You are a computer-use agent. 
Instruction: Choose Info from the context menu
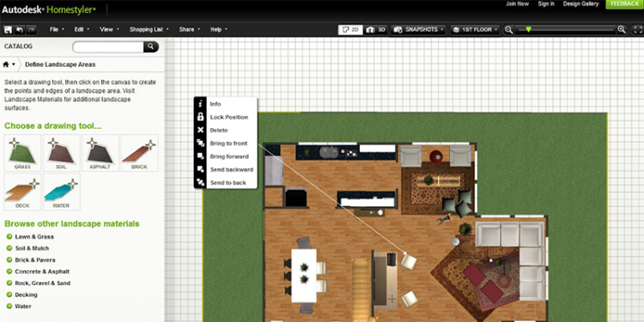pos(216,104)
